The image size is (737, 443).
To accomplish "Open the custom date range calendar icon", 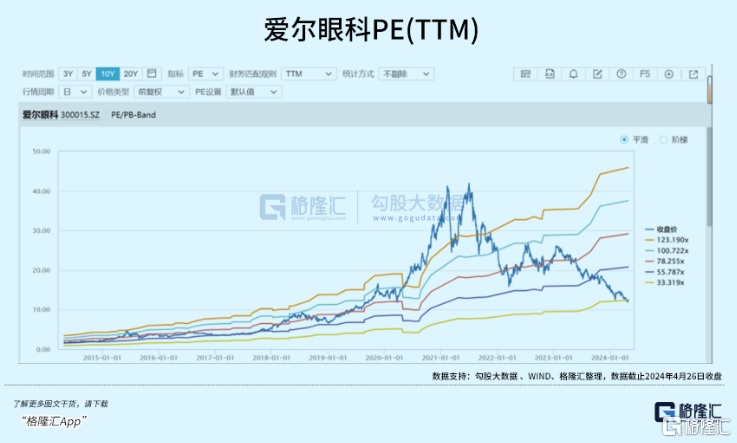I will click(x=152, y=74).
